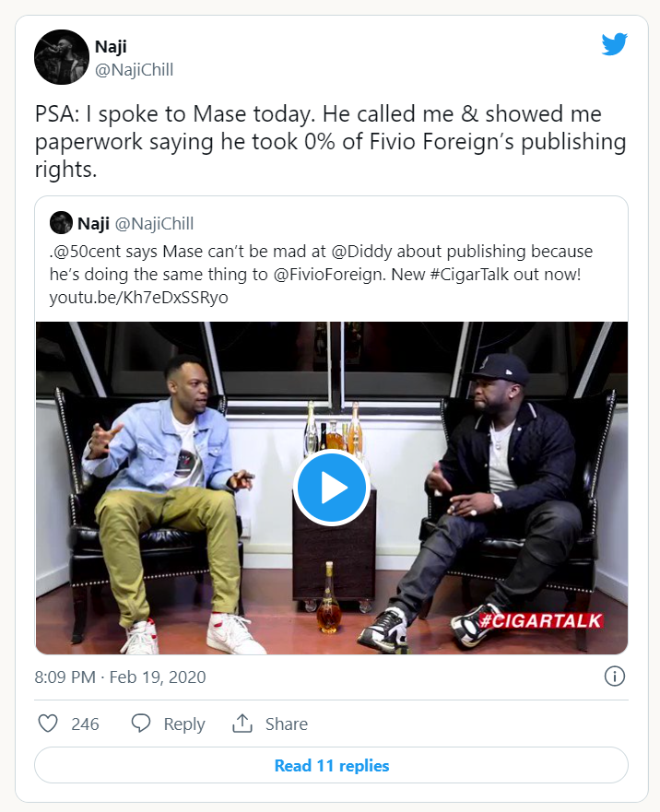Click the reply speech bubble icon
The height and width of the screenshot is (812, 660).
pyautogui.click(x=141, y=724)
